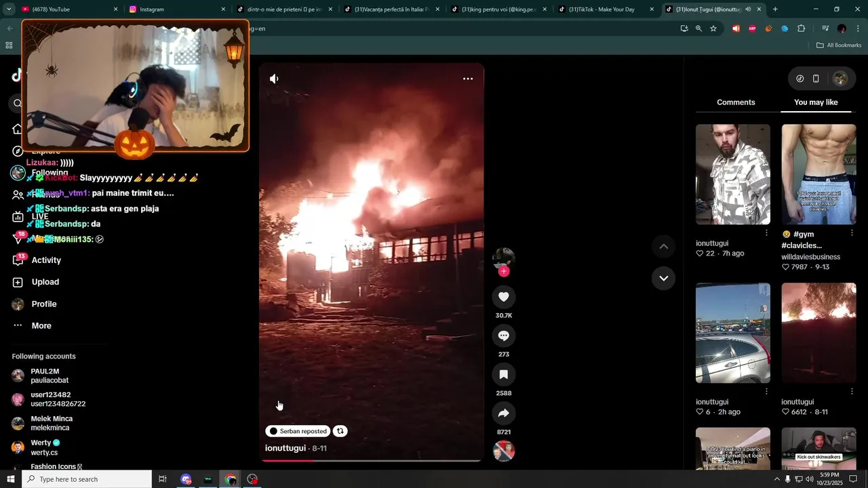Mute the TikTok video sound

tap(274, 79)
